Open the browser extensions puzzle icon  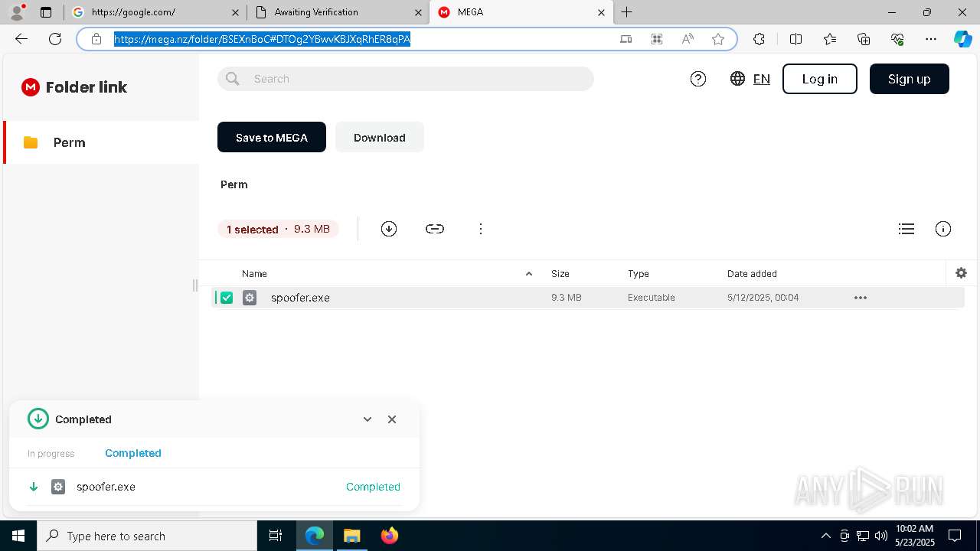tap(759, 39)
